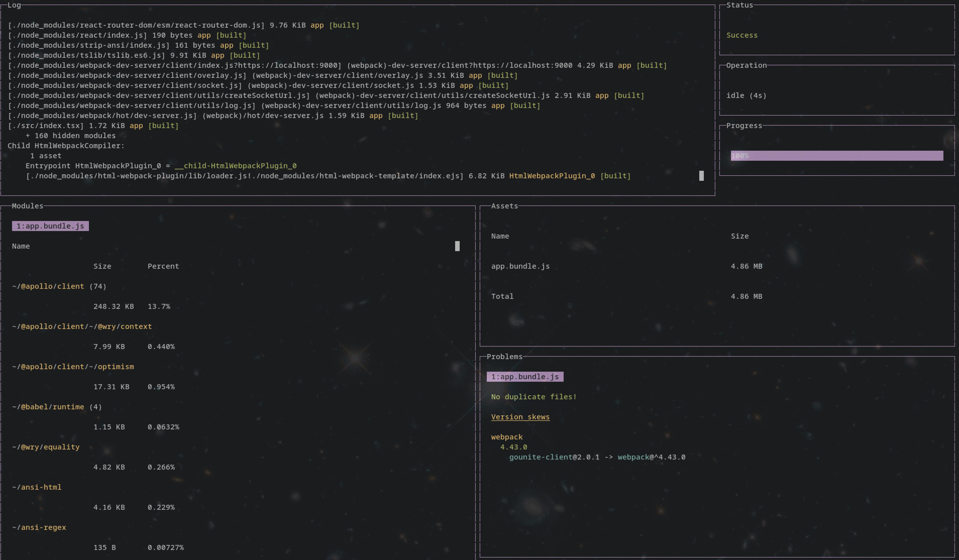
Task: Click the Version skews heading
Action: coord(520,417)
